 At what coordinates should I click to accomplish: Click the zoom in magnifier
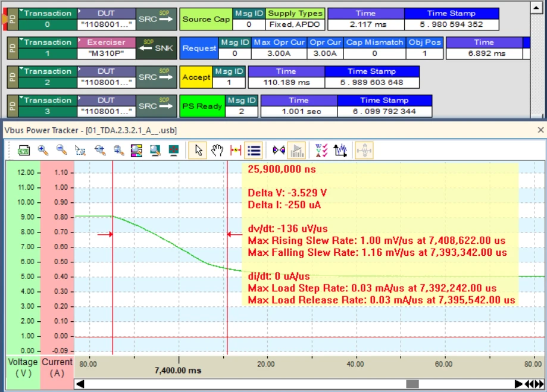coord(43,151)
